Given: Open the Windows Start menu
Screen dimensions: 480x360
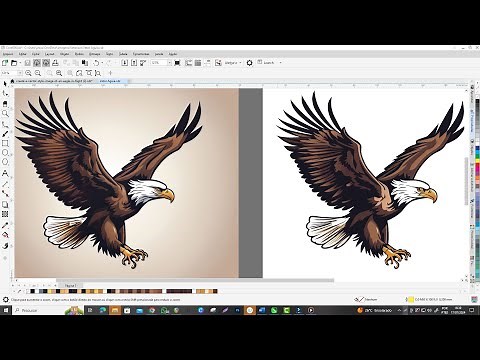Looking at the screenshot, I should pyautogui.click(x=6, y=310).
